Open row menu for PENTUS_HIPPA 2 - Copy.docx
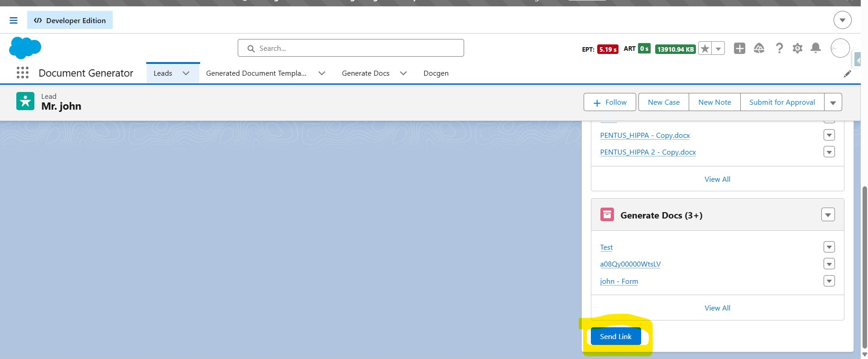The image size is (868, 359). [x=829, y=152]
